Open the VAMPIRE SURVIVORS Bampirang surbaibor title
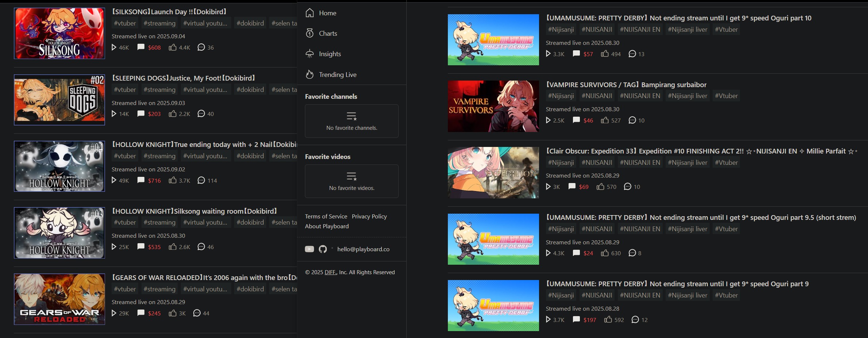 point(626,85)
